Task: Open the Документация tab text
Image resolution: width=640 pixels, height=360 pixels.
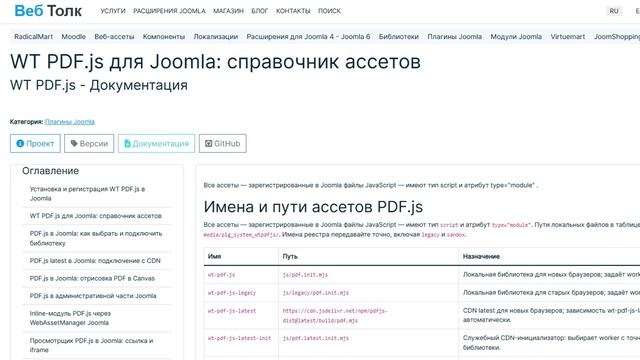Action: [160, 144]
